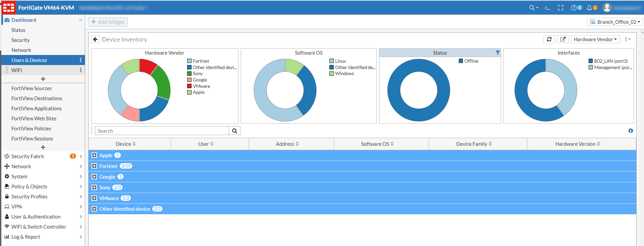
Task: Click the search magnifier button
Action: 234,131
